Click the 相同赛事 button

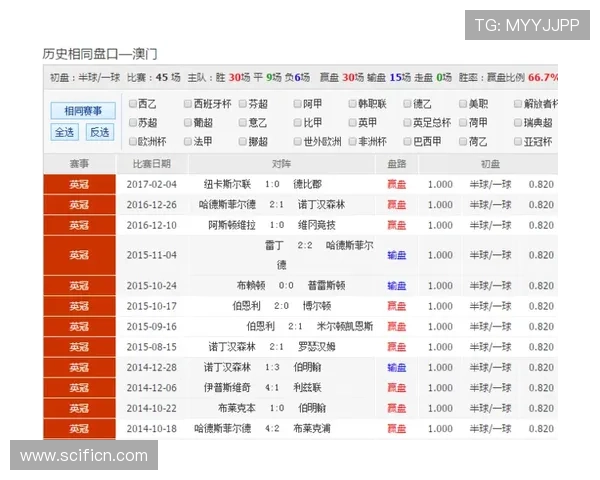(x=83, y=111)
